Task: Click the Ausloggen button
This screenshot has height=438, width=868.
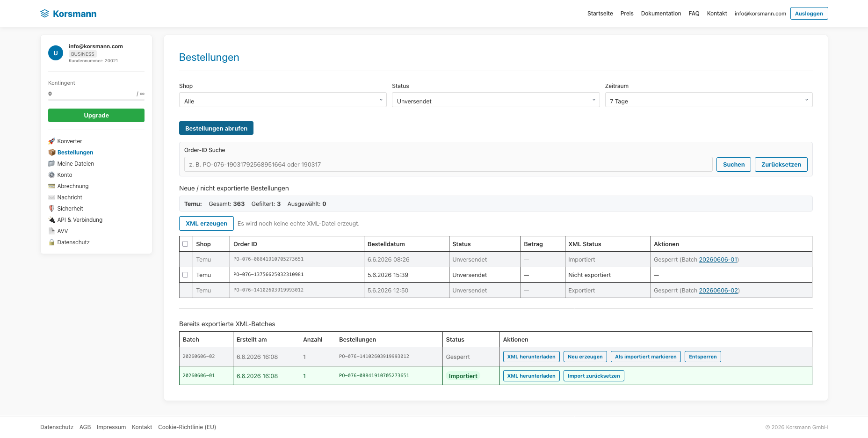Action: 809,14
